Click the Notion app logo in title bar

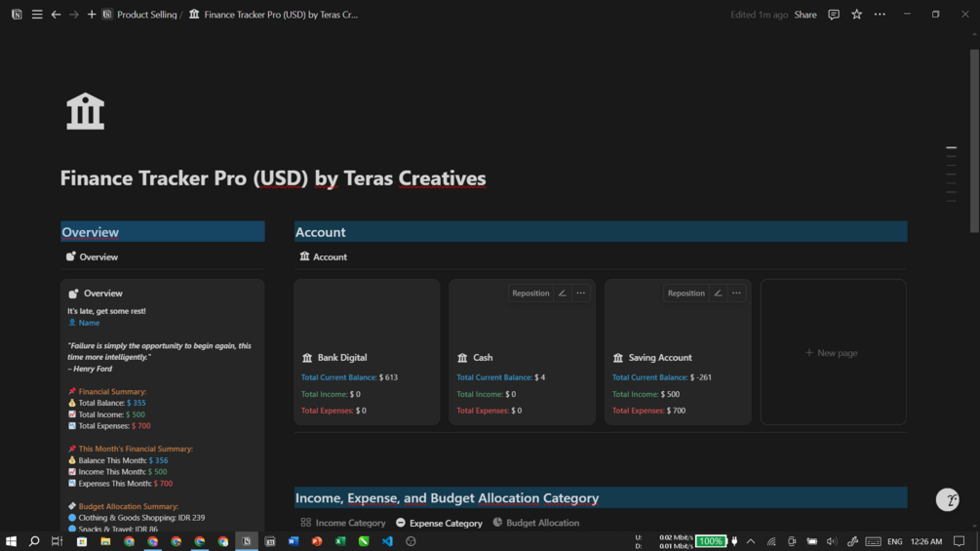(17, 15)
